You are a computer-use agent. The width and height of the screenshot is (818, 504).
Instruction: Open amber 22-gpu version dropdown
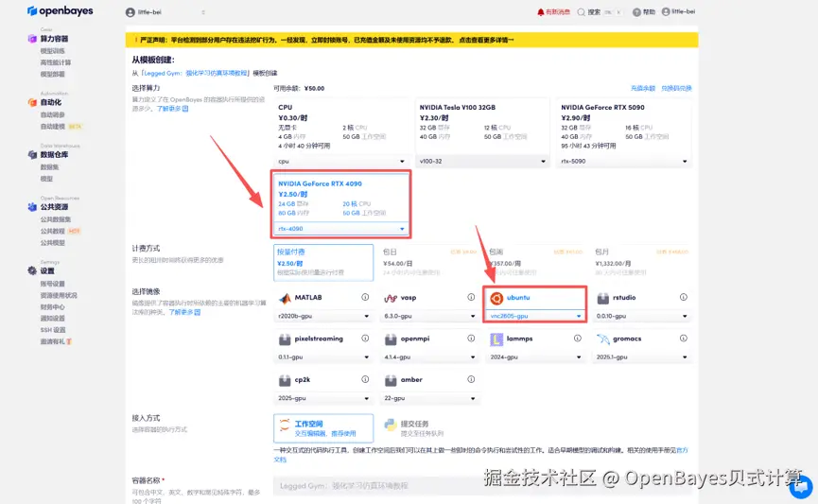429,398
